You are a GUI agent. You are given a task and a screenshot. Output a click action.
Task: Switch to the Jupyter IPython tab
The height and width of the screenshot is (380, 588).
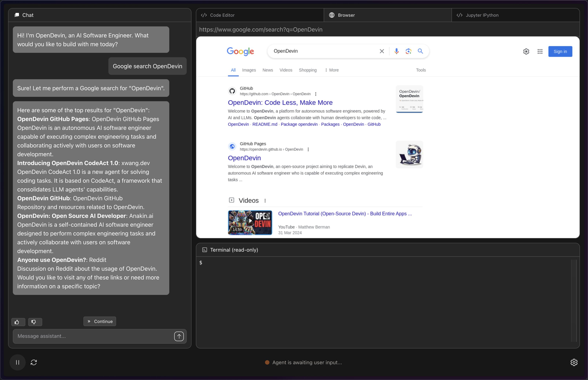click(x=515, y=15)
